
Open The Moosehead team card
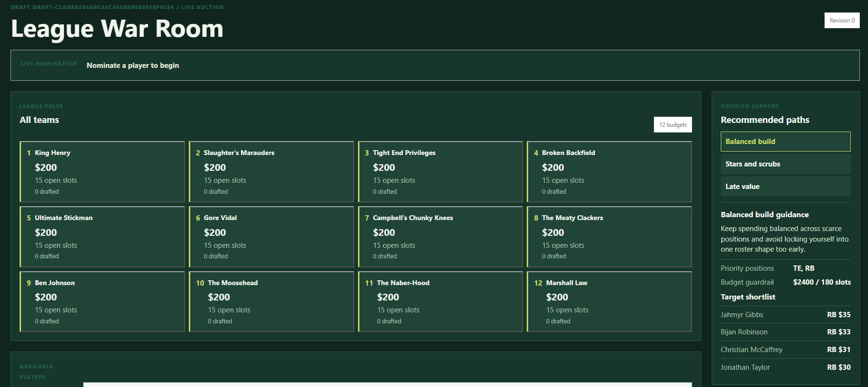(x=271, y=301)
